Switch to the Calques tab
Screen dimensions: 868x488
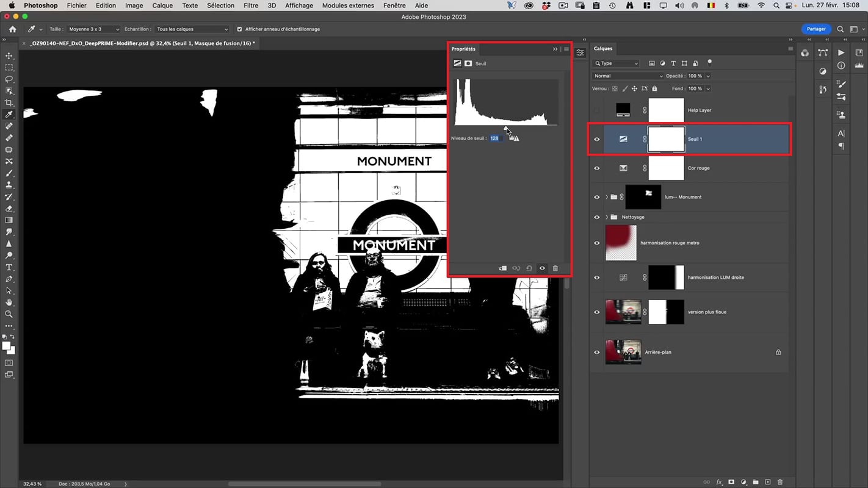click(x=602, y=49)
